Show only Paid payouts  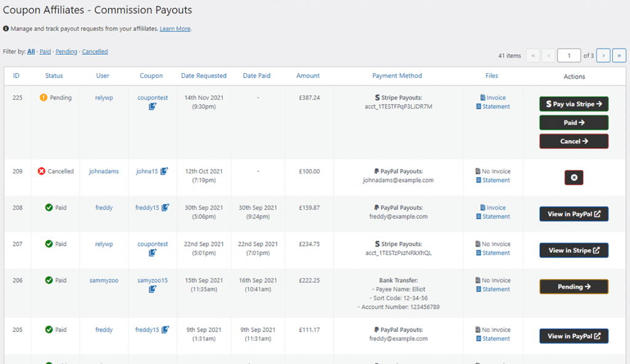pyautogui.click(x=45, y=52)
